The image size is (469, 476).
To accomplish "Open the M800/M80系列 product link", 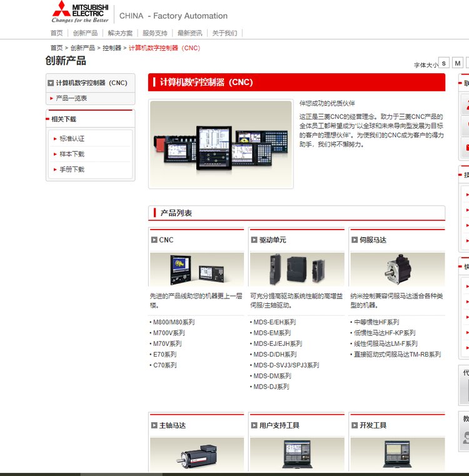I will [x=173, y=322].
